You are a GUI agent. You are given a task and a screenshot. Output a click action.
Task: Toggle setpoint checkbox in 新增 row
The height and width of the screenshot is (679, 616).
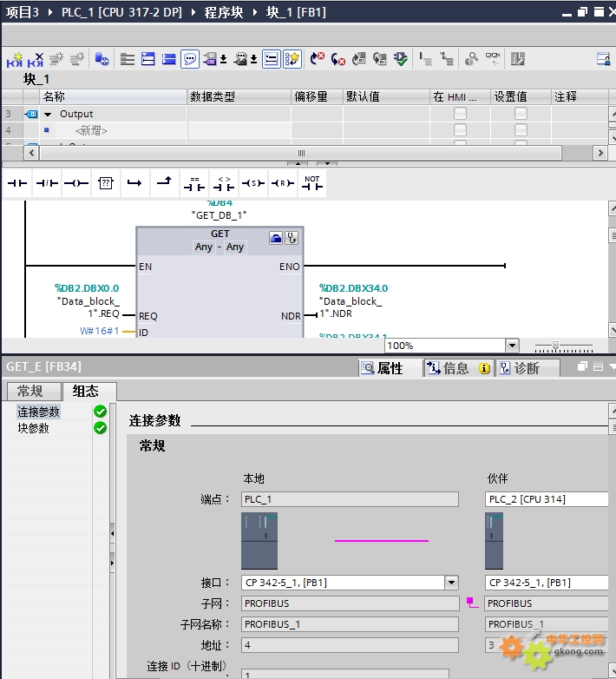[521, 130]
